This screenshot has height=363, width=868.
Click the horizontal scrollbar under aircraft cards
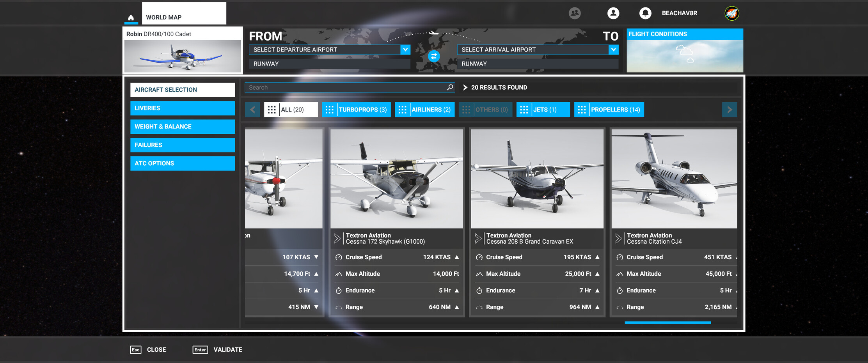click(667, 322)
